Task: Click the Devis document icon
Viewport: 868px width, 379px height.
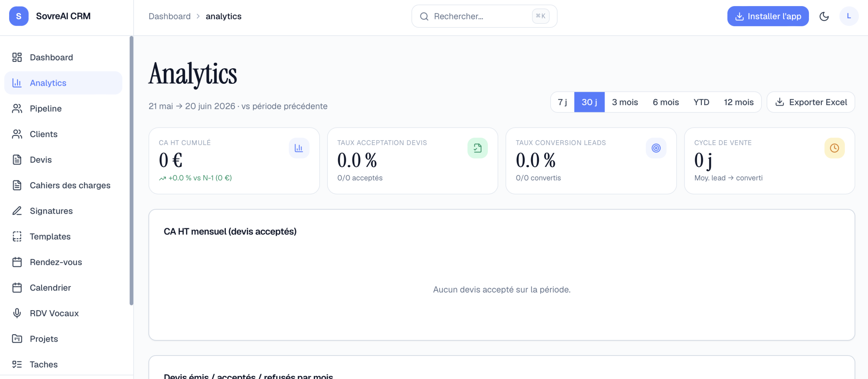Action: pyautogui.click(x=17, y=160)
